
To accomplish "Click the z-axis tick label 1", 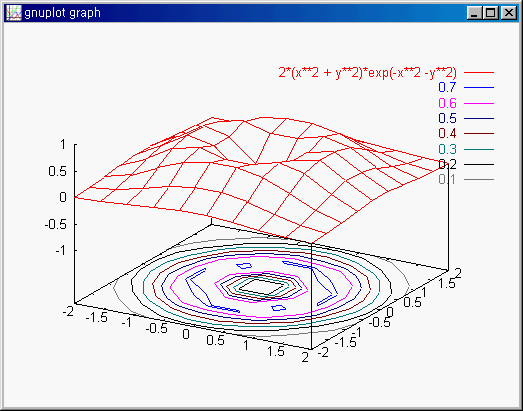I will point(63,145).
